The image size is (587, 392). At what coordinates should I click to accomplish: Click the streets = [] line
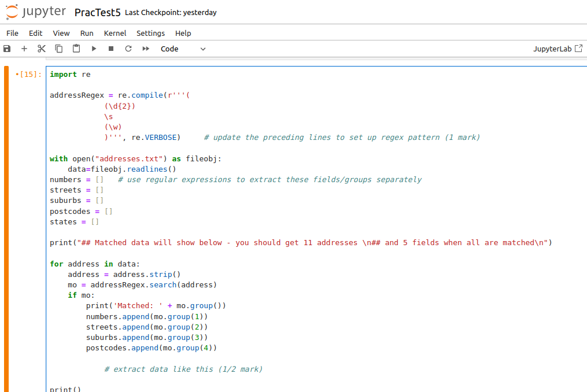[76, 190]
